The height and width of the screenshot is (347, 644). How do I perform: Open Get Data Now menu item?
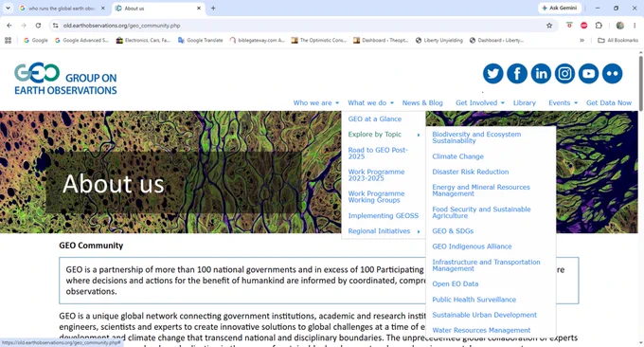(x=609, y=102)
